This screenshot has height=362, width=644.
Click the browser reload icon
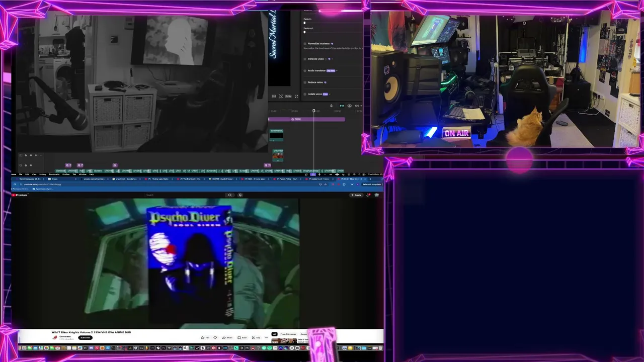pyautogui.click(x=14, y=184)
